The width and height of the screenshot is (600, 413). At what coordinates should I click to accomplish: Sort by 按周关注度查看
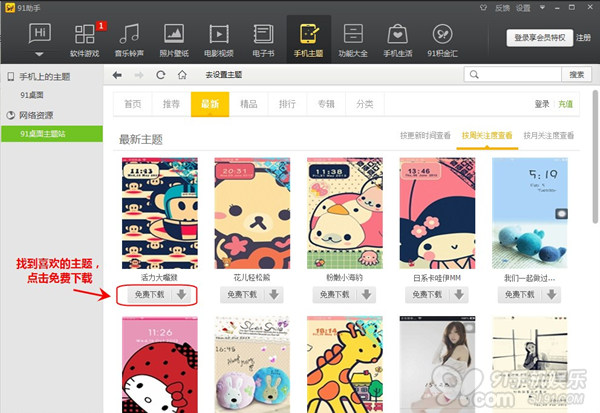point(487,135)
